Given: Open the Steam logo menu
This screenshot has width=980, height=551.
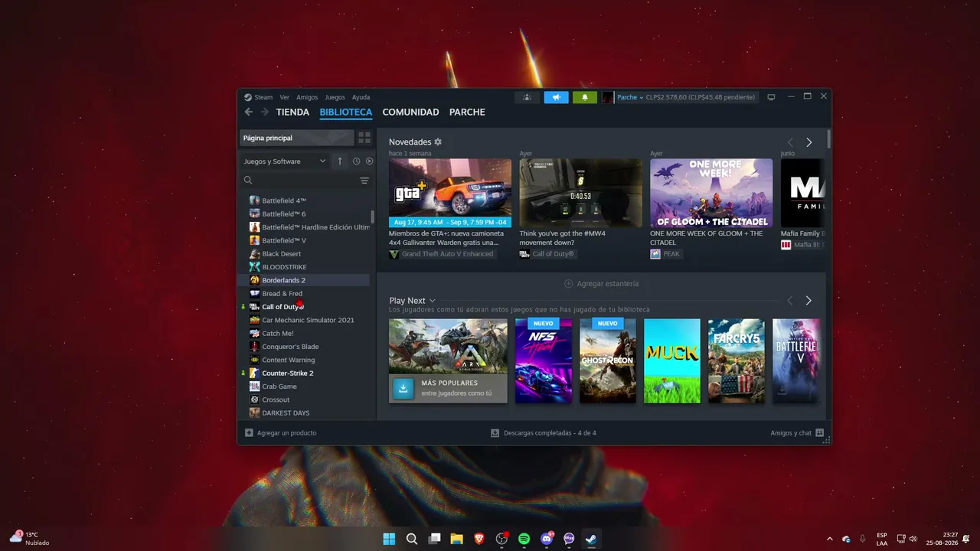Looking at the screenshot, I should click(x=258, y=97).
